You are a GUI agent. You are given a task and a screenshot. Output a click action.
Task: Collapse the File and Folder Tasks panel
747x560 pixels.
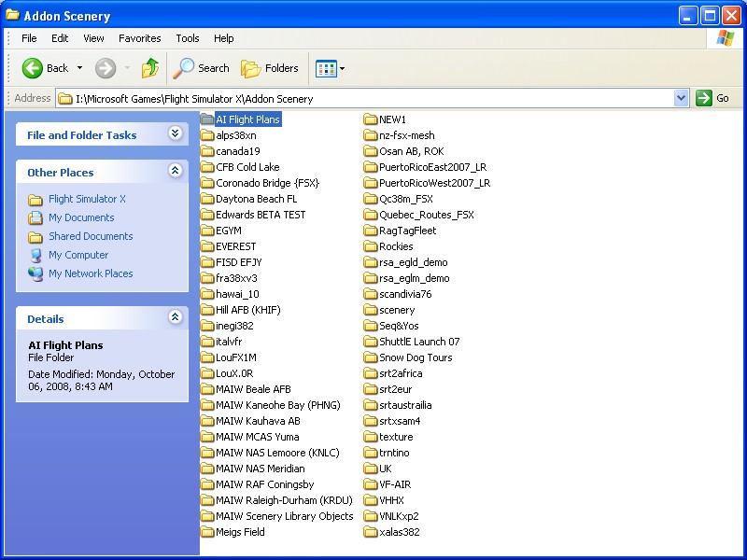175,134
